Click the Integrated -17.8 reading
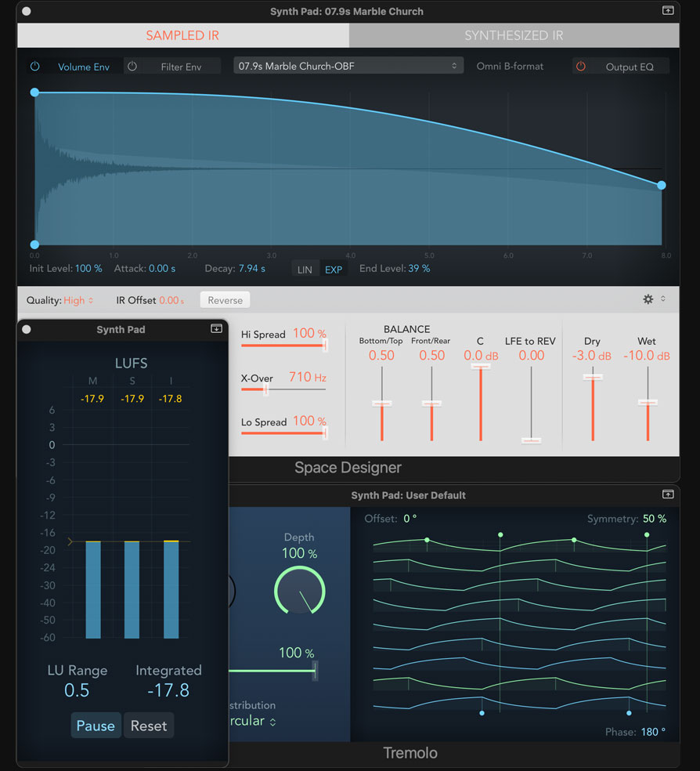The image size is (700, 771). [168, 690]
